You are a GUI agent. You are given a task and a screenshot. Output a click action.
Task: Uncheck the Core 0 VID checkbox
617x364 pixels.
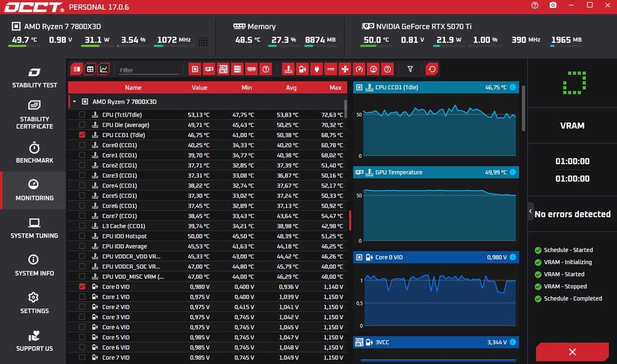tap(82, 286)
